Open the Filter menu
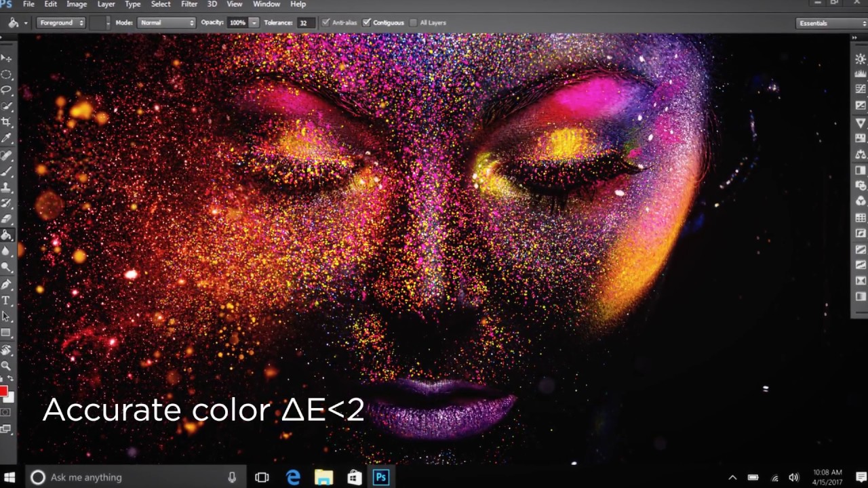868x488 pixels. pos(189,4)
